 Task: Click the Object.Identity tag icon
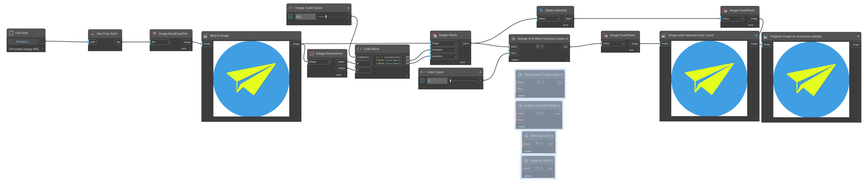[x=541, y=10]
